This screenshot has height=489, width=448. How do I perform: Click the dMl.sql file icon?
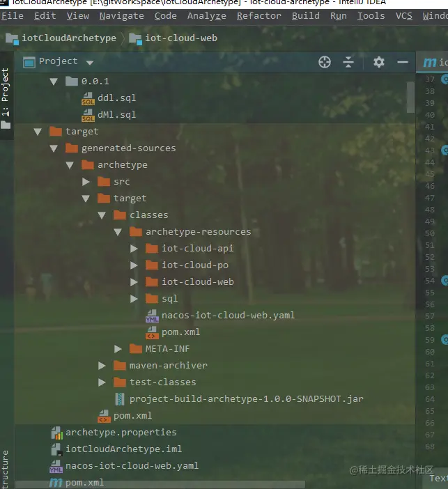[88, 115]
